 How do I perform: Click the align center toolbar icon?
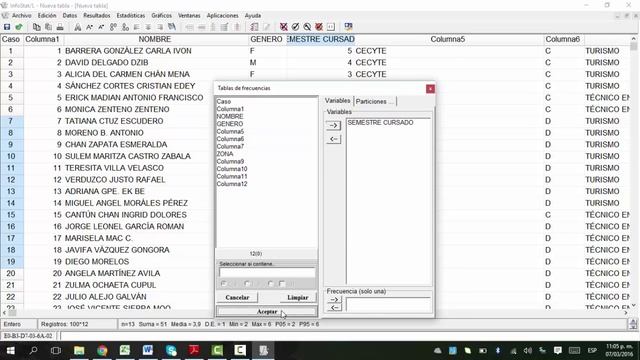(148, 27)
